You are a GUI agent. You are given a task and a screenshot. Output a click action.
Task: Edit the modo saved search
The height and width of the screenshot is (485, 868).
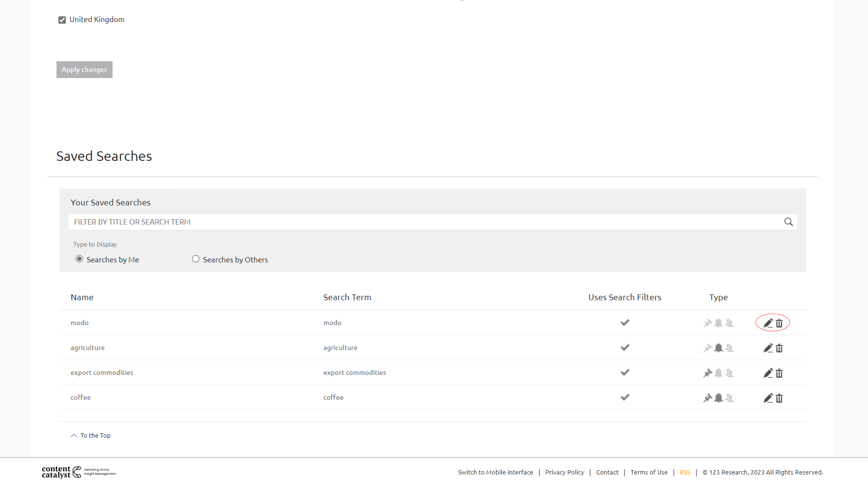pyautogui.click(x=767, y=323)
